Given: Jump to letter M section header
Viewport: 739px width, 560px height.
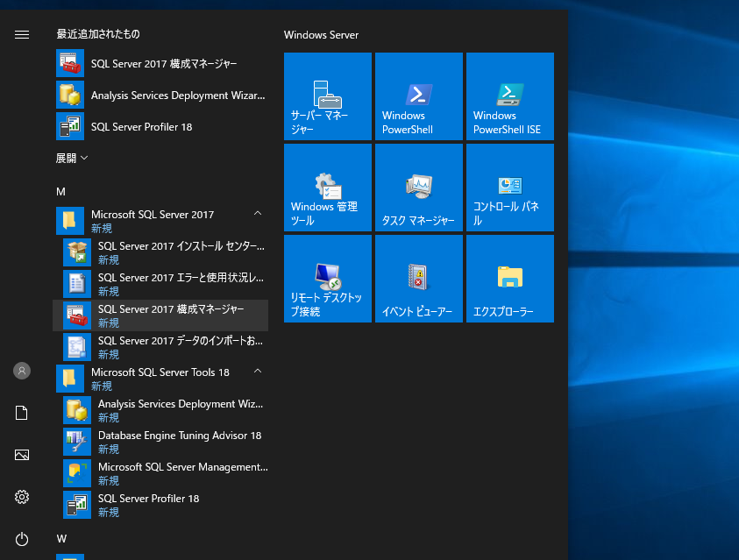Looking at the screenshot, I should 60,192.
